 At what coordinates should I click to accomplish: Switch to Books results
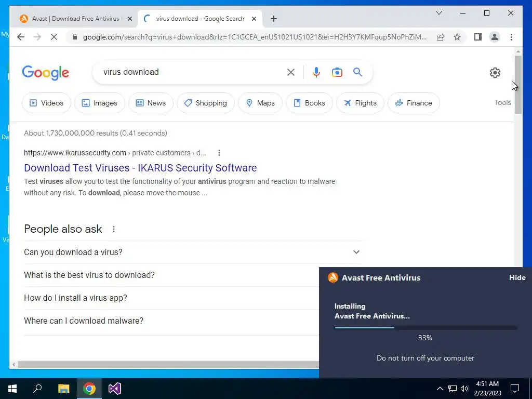pos(309,103)
